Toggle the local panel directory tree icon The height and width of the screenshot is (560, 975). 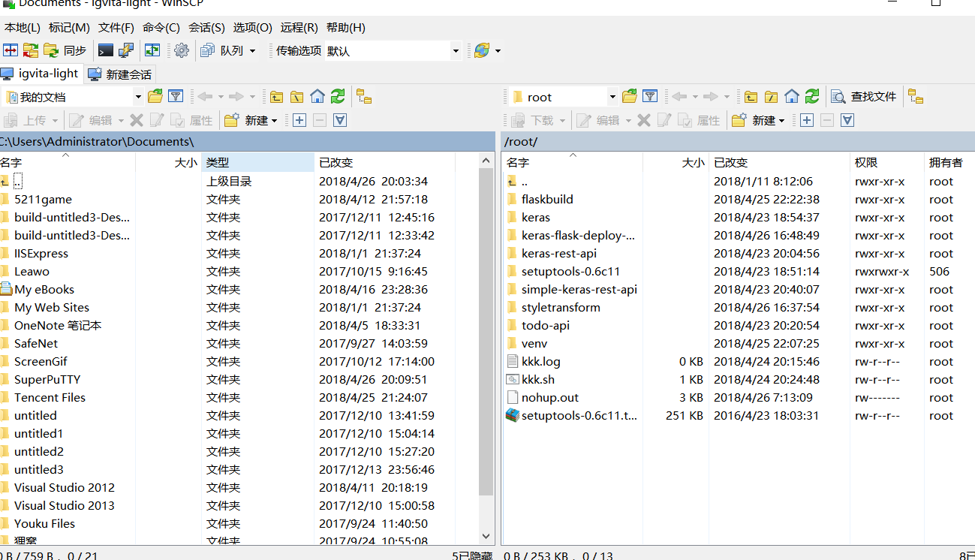pyautogui.click(x=364, y=96)
